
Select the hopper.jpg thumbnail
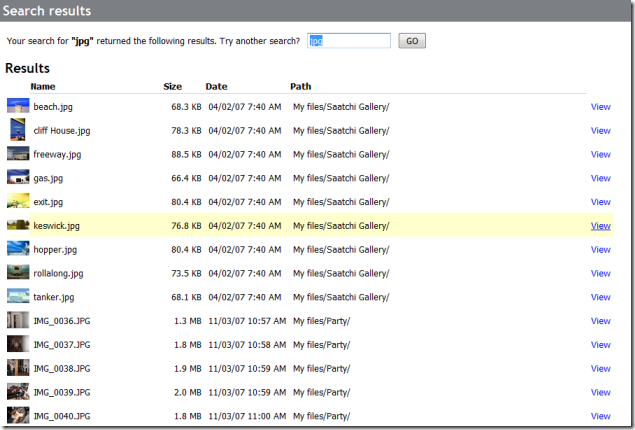pos(18,249)
